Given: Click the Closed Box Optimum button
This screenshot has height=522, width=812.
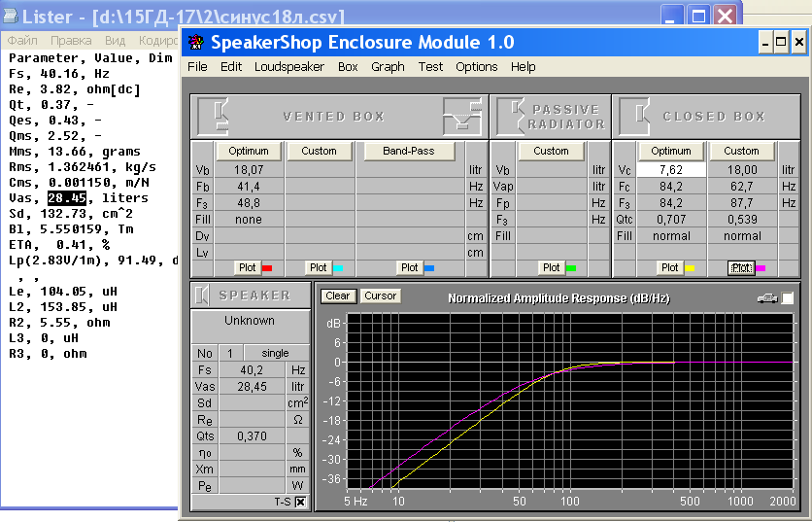Looking at the screenshot, I should pos(671,151).
